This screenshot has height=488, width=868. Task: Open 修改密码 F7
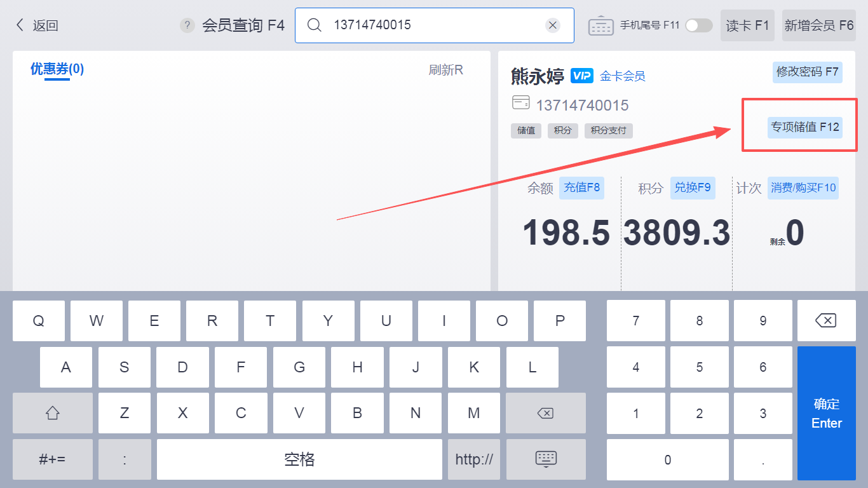point(808,72)
